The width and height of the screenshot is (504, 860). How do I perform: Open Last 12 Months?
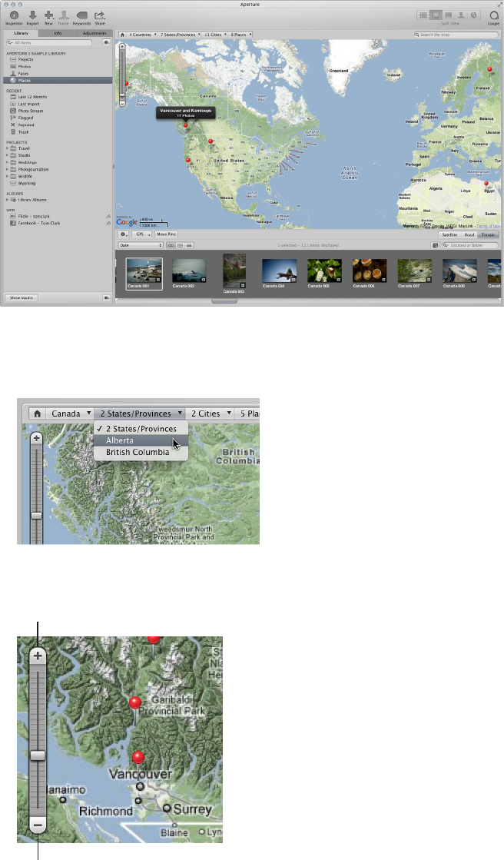(31, 97)
